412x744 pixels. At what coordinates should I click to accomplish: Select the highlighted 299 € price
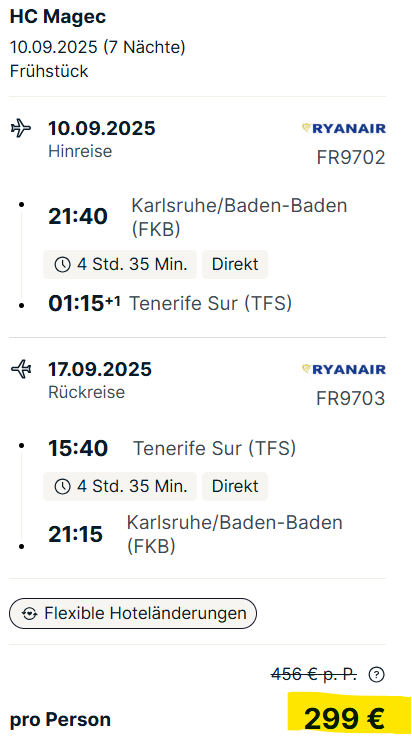[x=344, y=718]
